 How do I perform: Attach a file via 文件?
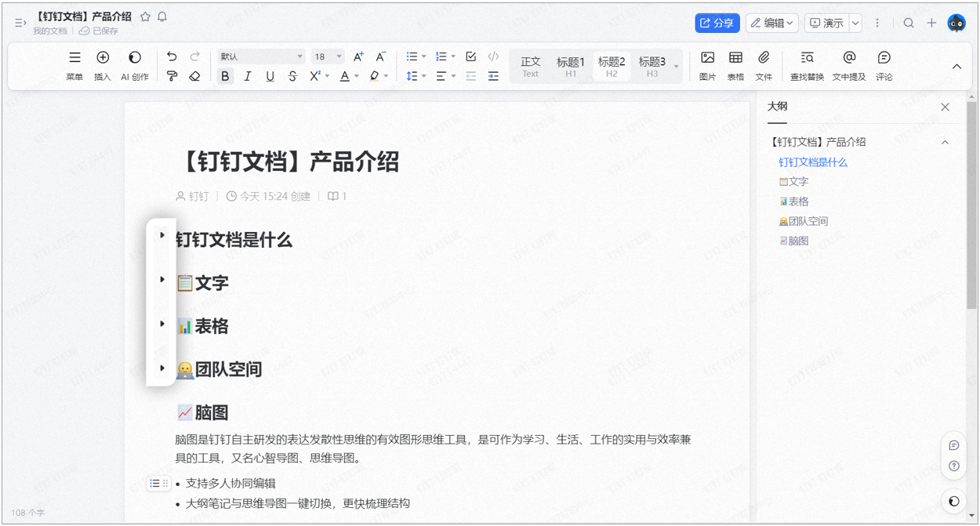click(764, 65)
